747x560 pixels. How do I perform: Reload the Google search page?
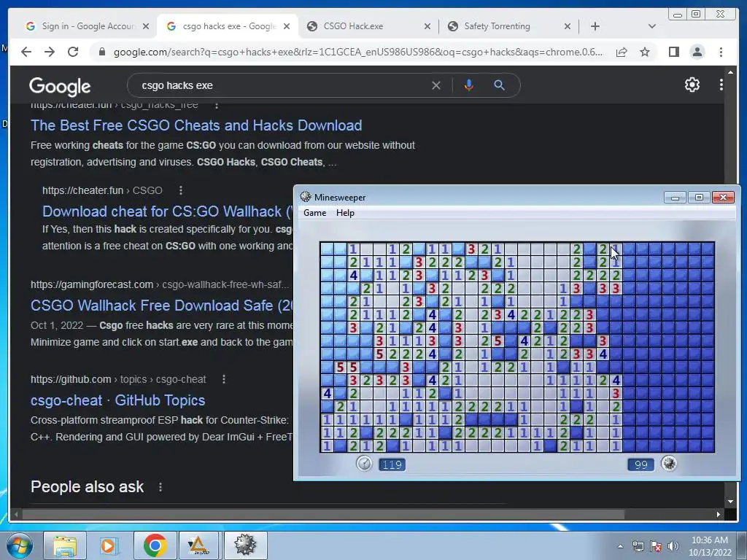pyautogui.click(x=73, y=52)
